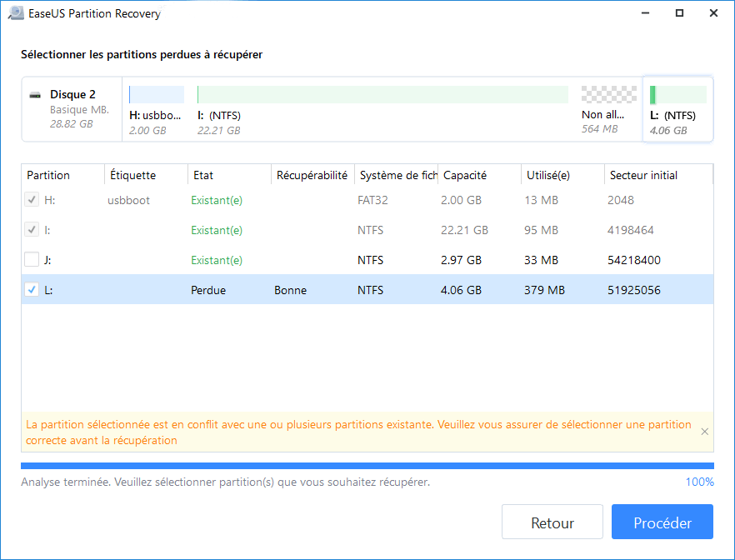
Task: Click the 51925056 initial sector cell
Action: coord(633,290)
